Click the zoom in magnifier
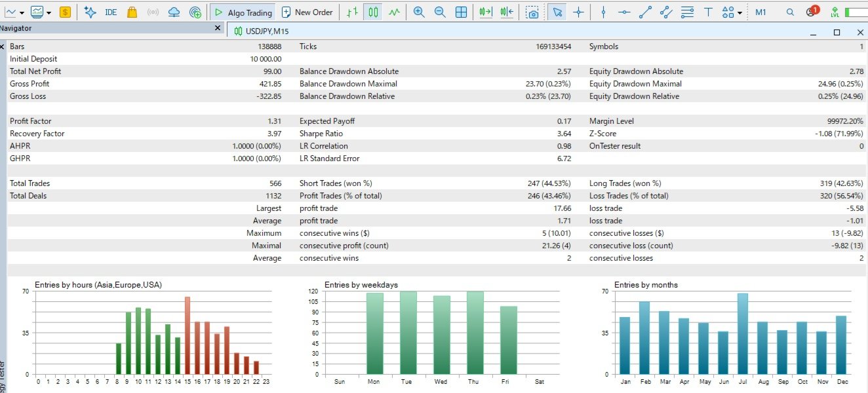The width and height of the screenshot is (868, 393). (419, 12)
